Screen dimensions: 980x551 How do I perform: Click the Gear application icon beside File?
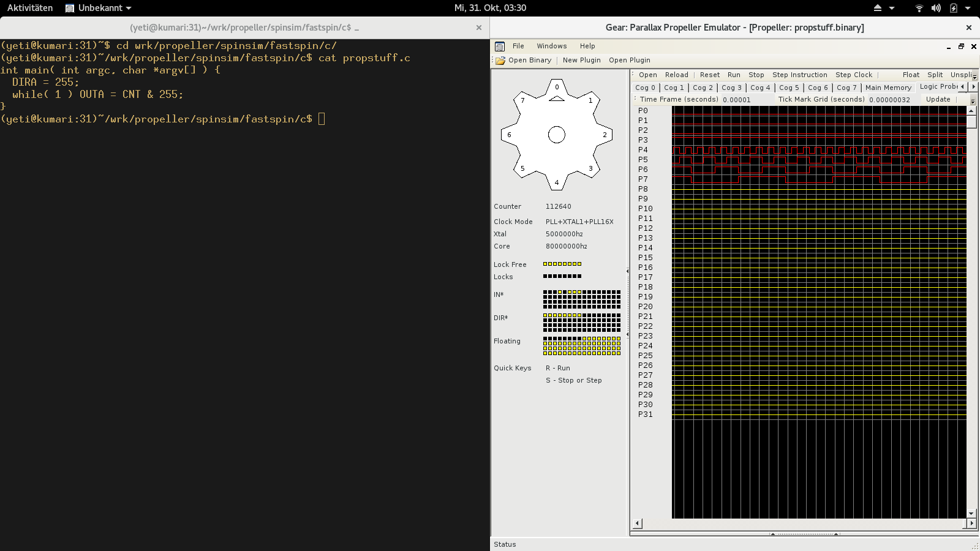(x=500, y=47)
